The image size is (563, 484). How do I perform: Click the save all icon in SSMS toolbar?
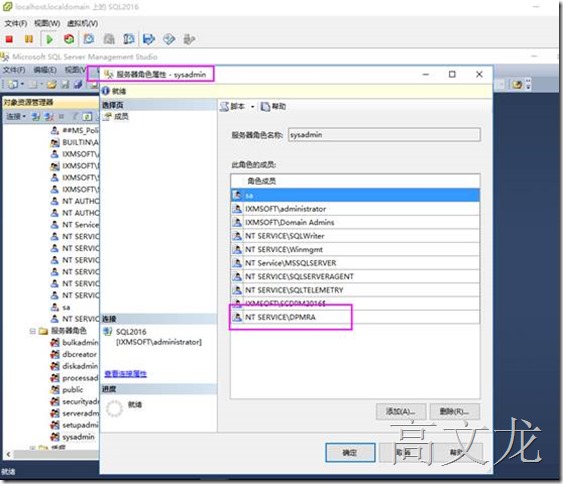pos(78,84)
